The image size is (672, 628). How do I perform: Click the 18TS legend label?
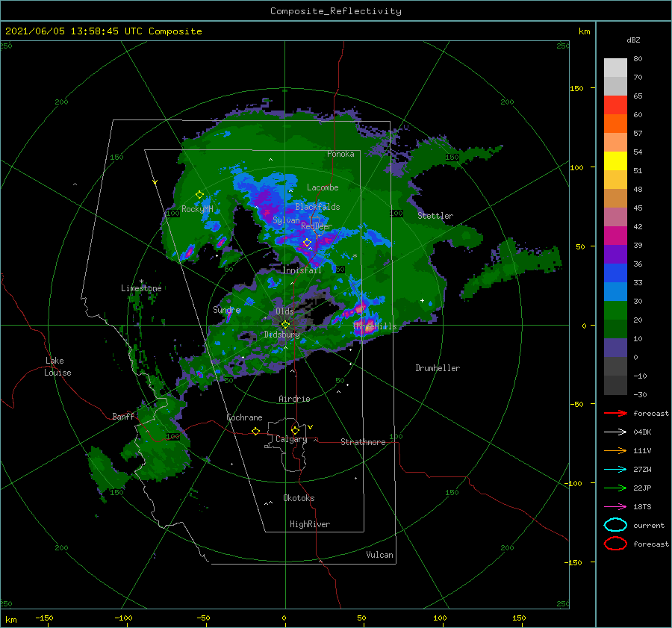[x=642, y=507]
